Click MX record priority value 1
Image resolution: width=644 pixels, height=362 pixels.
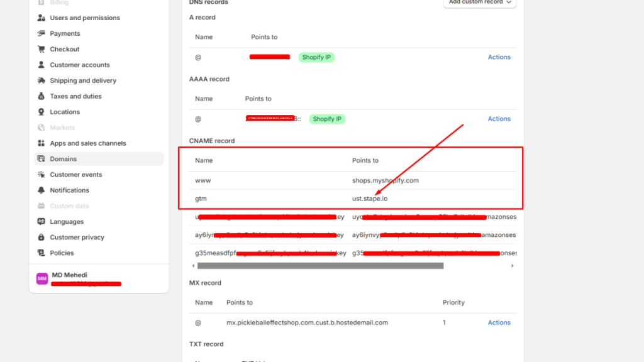(x=444, y=322)
